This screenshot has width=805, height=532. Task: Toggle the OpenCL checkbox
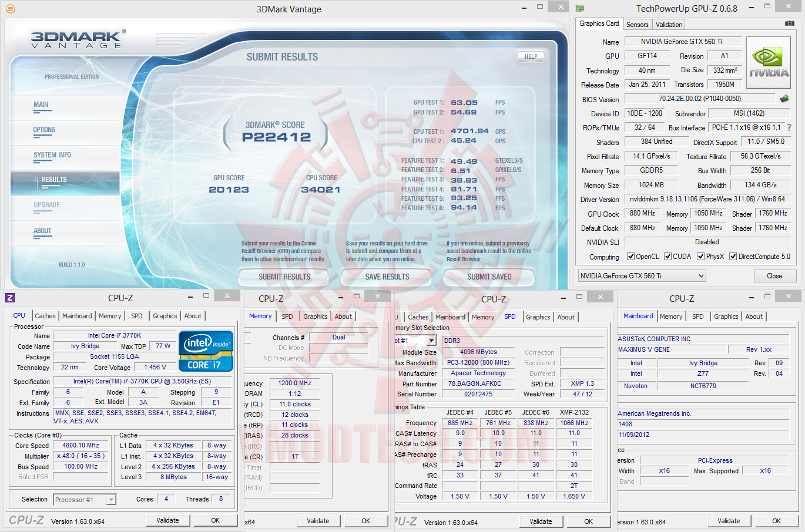tap(630, 257)
